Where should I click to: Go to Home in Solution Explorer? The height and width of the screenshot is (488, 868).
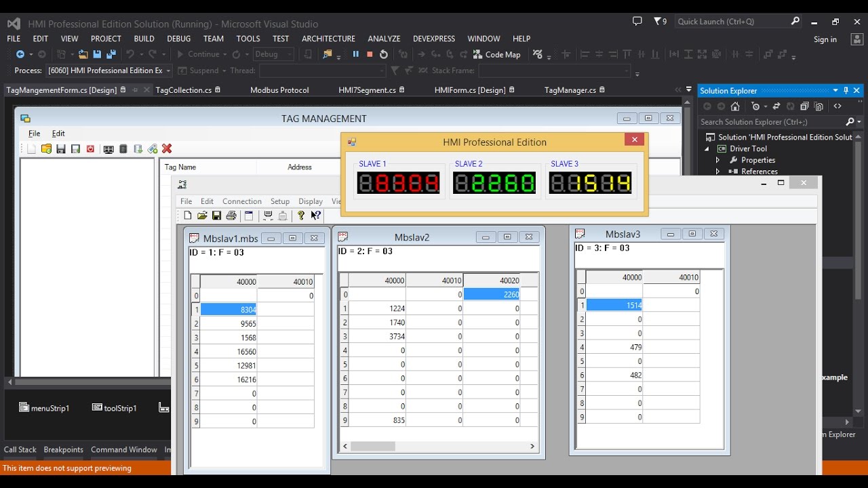(x=735, y=106)
